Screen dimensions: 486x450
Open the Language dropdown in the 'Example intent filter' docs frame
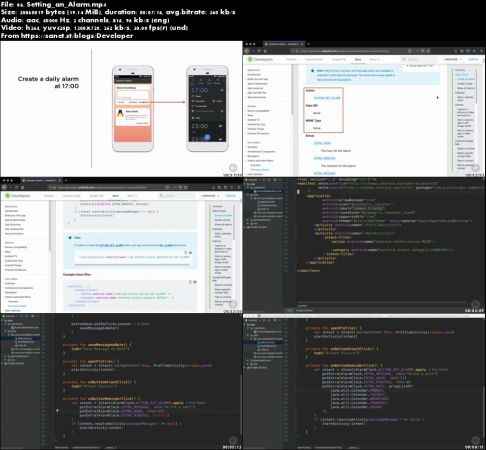pos(210,196)
